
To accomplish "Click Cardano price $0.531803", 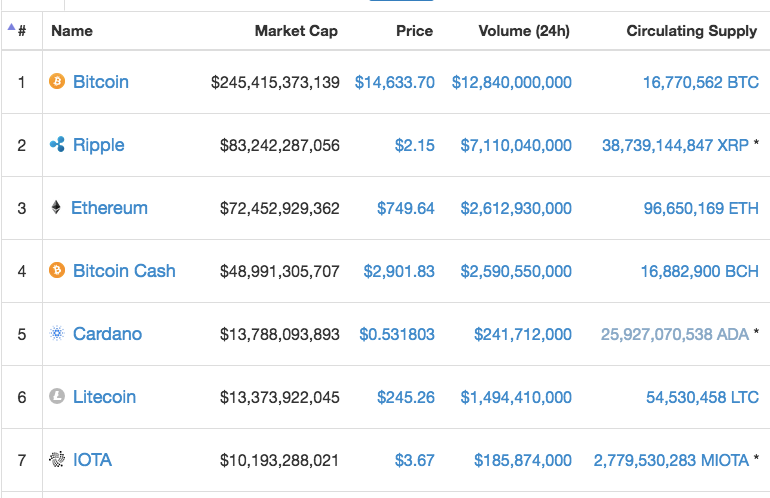I will pos(397,334).
